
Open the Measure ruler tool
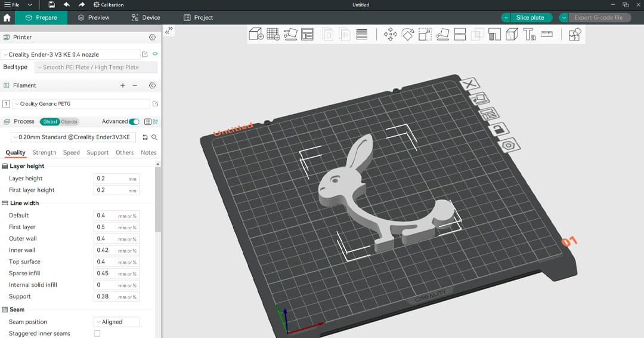546,35
